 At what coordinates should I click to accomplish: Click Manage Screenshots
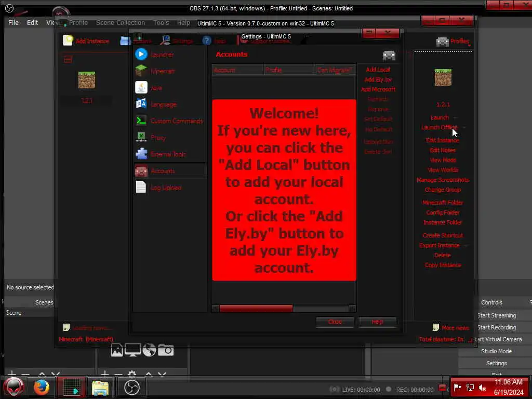pyautogui.click(x=443, y=180)
